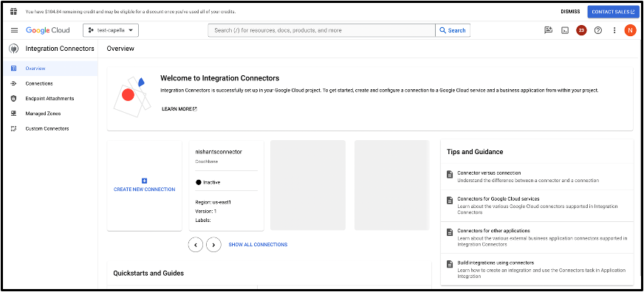Open the orange N account avatar
Viewport: 644px width, 292px height.
(x=630, y=30)
